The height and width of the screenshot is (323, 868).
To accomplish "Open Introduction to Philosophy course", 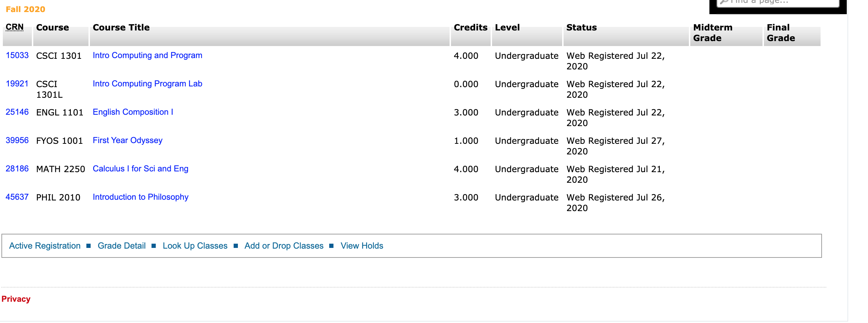I will [x=140, y=197].
